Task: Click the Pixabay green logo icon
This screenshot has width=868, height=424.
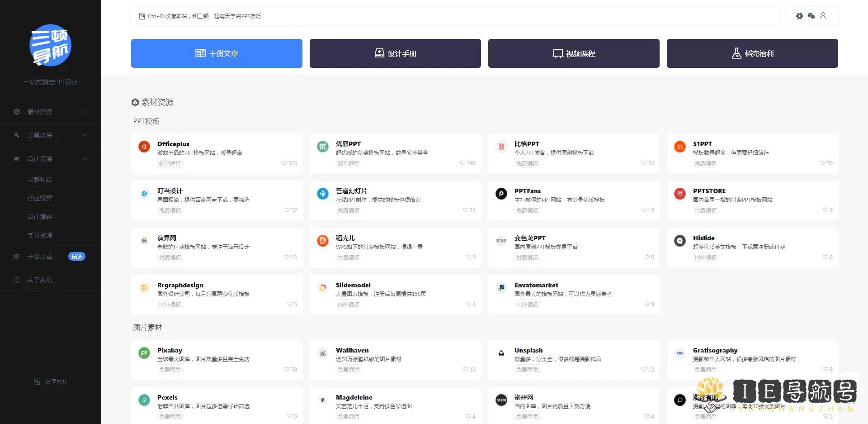Action: [144, 353]
